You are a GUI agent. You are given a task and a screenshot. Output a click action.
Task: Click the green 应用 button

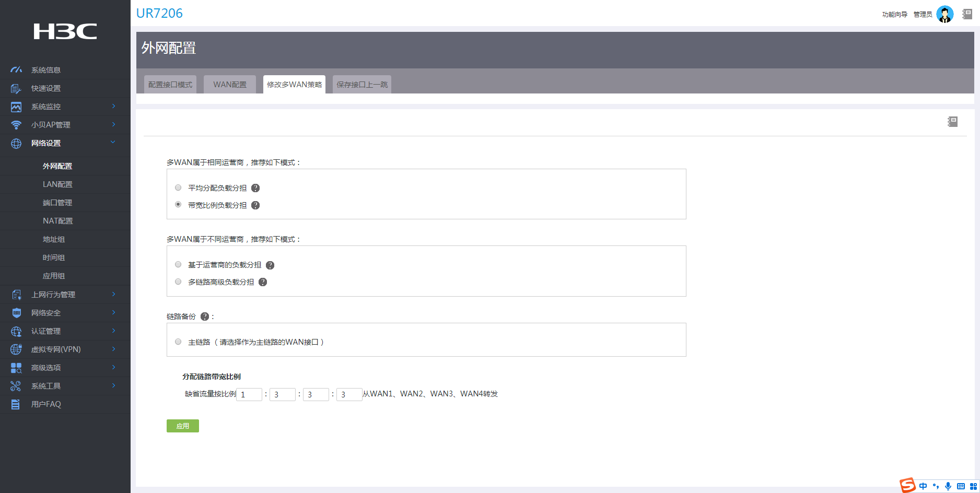(183, 426)
